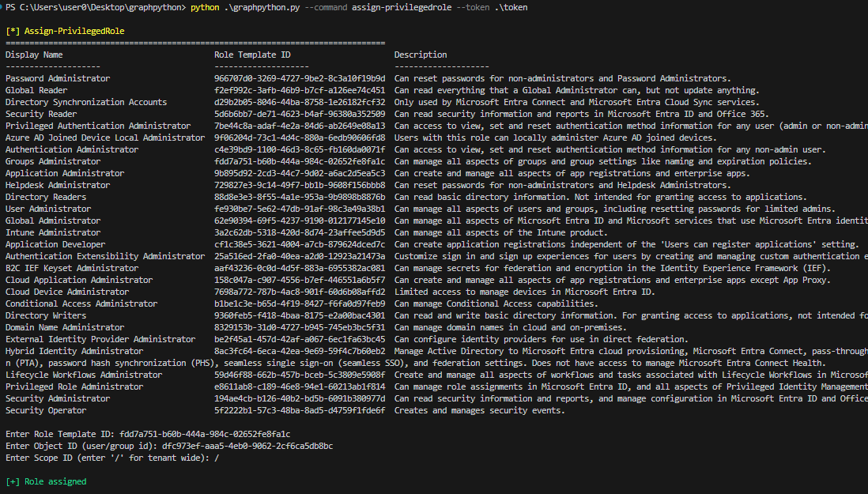Click the Conditional Access Administrator row name
The height and width of the screenshot is (494, 868).
(81, 304)
